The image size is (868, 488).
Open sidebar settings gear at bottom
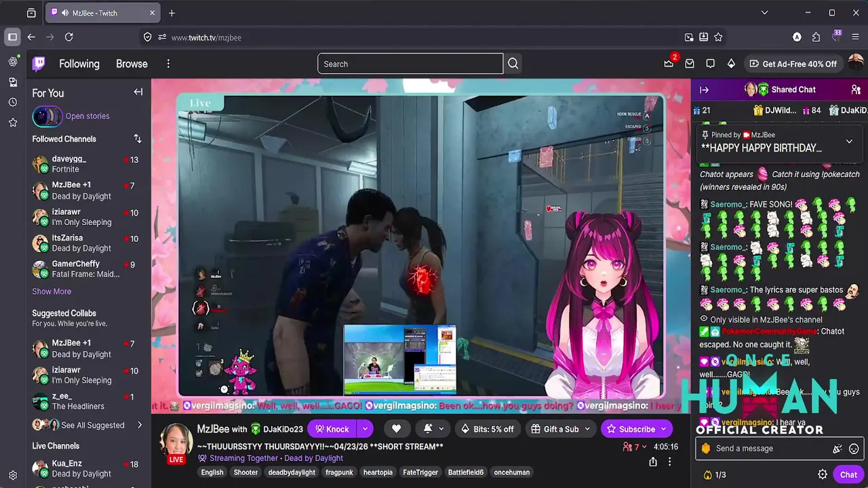[12, 475]
